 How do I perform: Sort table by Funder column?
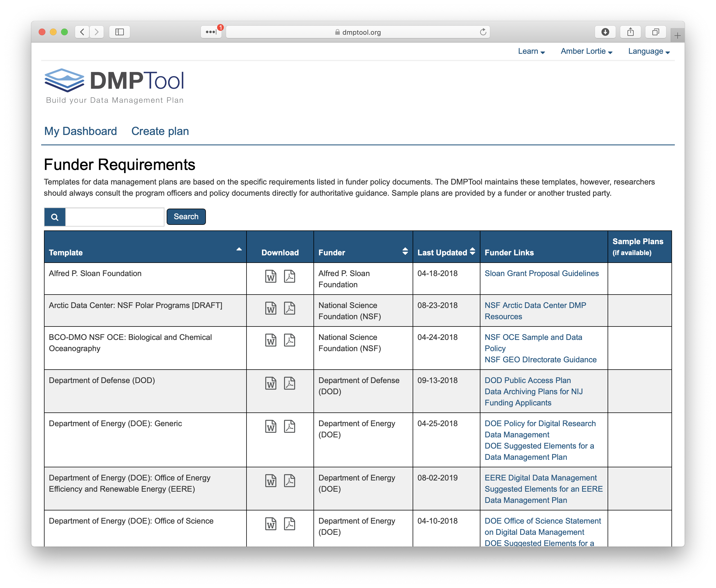click(x=405, y=251)
